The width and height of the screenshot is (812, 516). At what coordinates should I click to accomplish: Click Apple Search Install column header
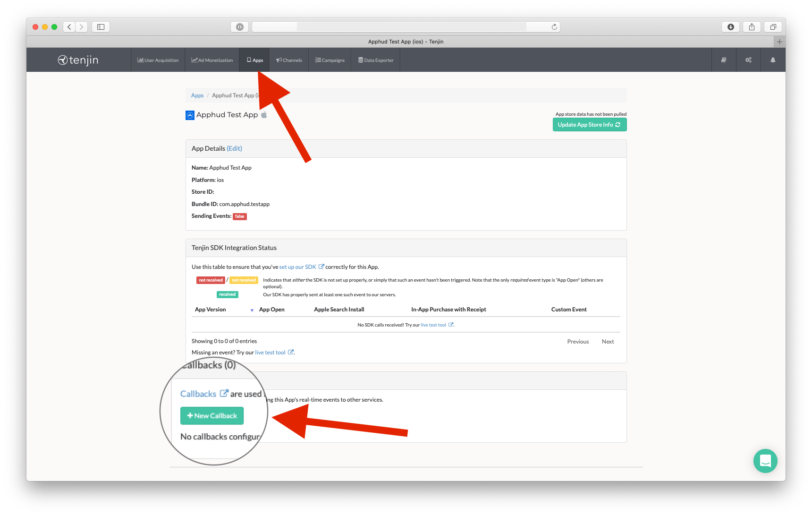point(339,310)
